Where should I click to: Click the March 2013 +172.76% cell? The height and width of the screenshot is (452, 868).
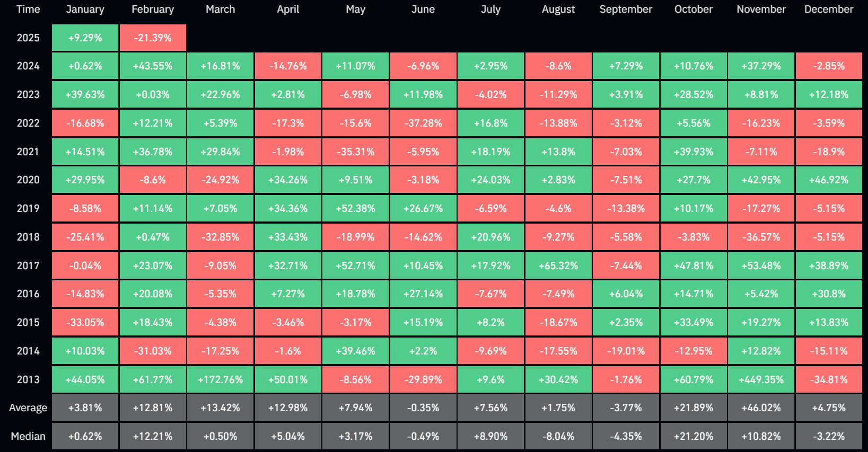click(x=220, y=379)
